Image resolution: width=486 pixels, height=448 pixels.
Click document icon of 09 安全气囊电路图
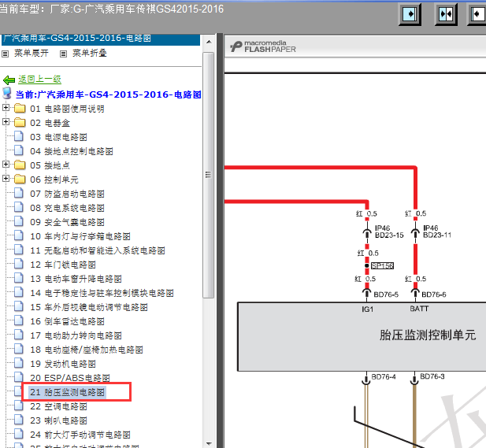click(19, 221)
